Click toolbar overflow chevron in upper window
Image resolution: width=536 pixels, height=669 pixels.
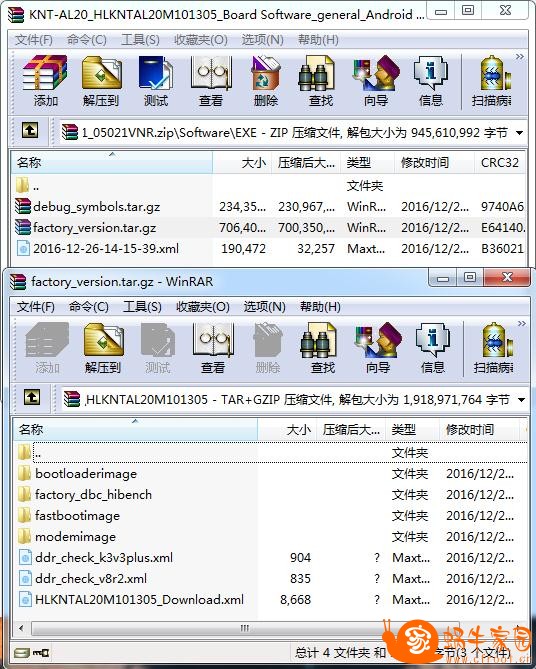(519, 57)
